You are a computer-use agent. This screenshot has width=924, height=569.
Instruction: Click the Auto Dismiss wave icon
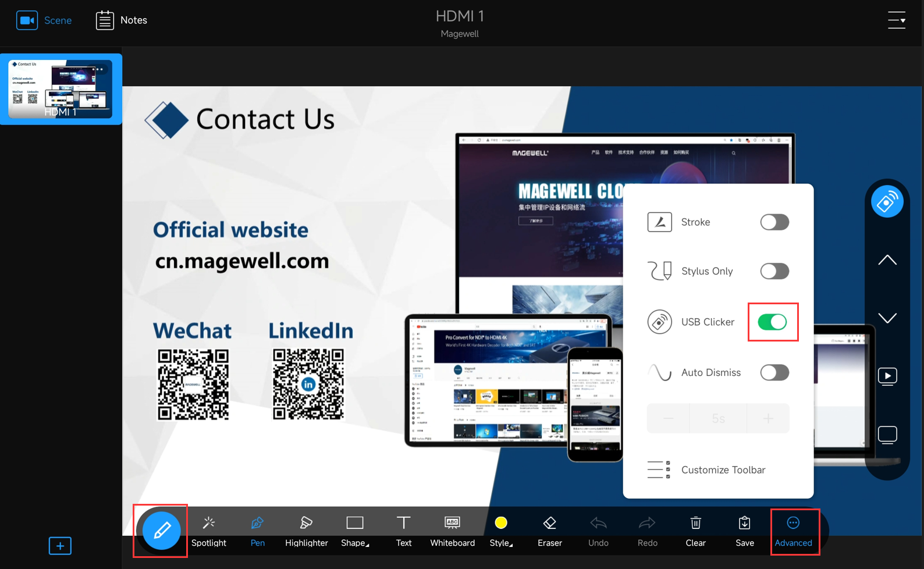pyautogui.click(x=660, y=372)
